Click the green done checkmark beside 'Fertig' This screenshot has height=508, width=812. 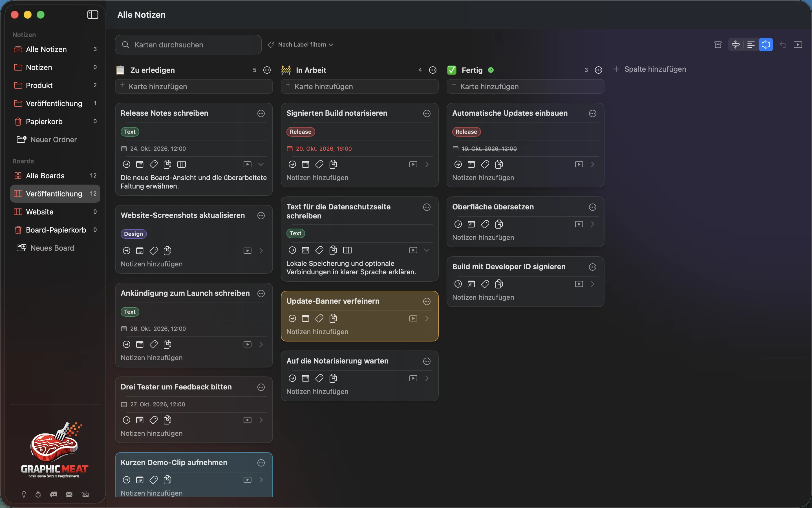[x=491, y=70]
